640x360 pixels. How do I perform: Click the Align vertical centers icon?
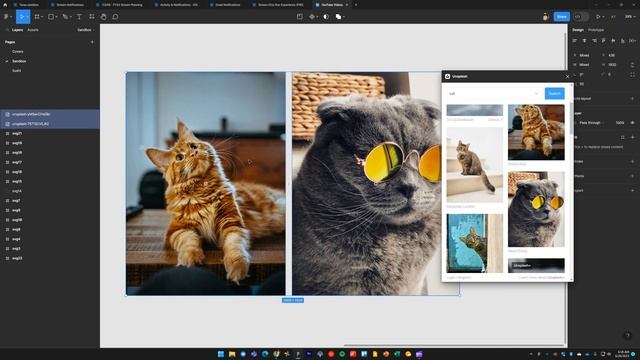[x=613, y=40]
